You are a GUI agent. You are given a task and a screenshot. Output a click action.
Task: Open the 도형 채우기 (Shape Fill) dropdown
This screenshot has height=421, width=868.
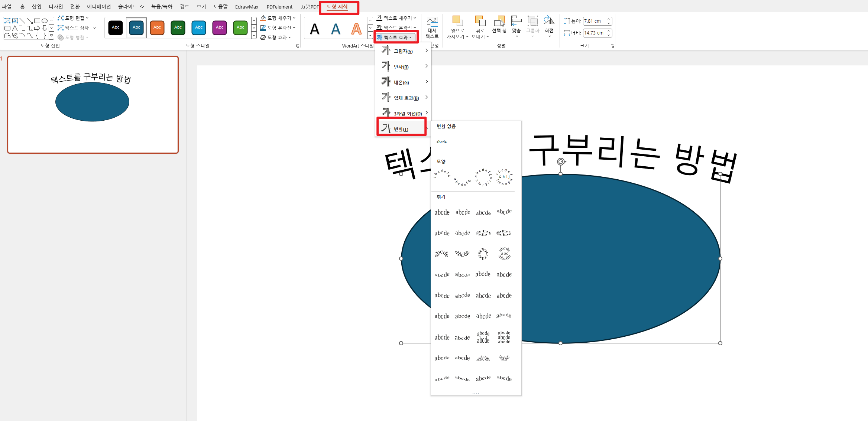click(277, 17)
